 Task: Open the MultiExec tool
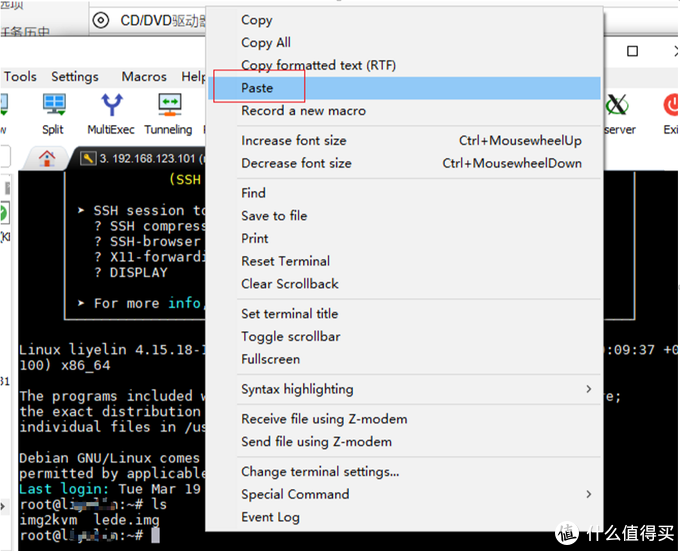[x=111, y=114]
